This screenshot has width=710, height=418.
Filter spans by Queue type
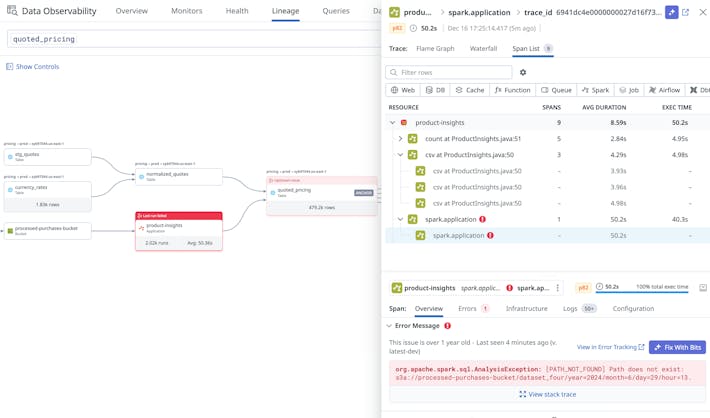pos(556,90)
